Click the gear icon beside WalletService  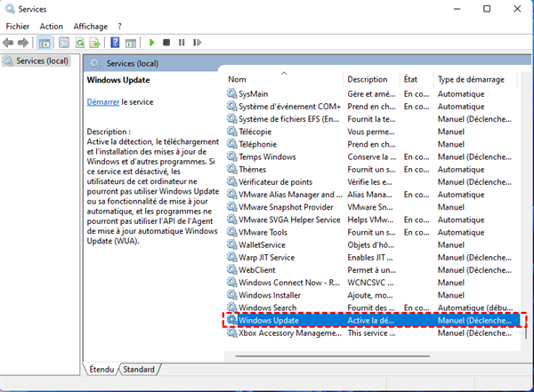(232, 244)
